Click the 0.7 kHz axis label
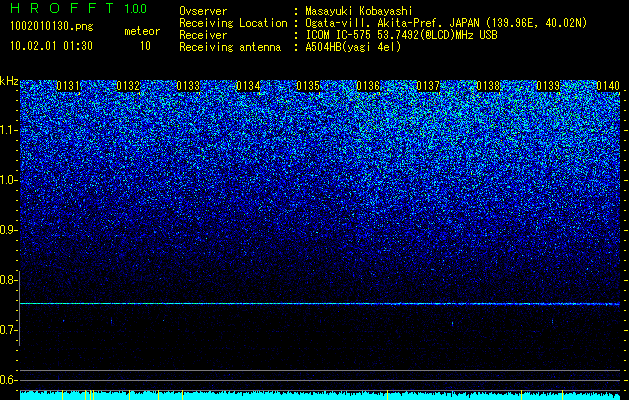The image size is (629, 400). pos(7,330)
